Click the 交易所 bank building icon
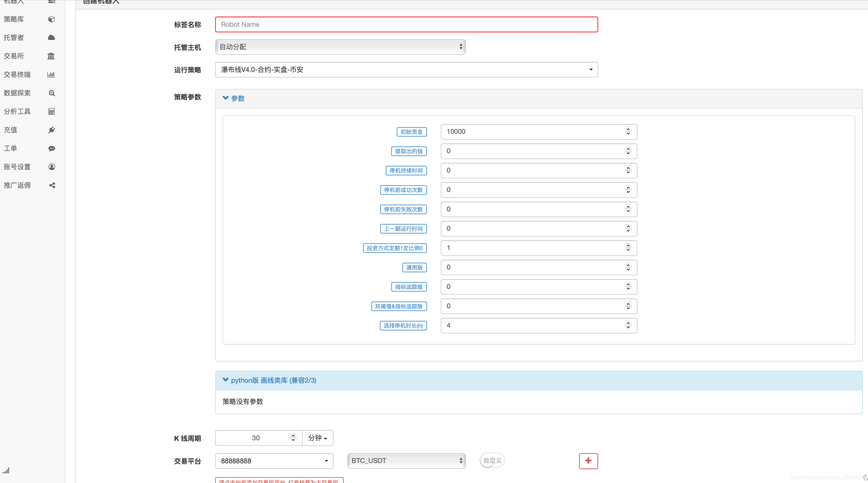 click(51, 56)
